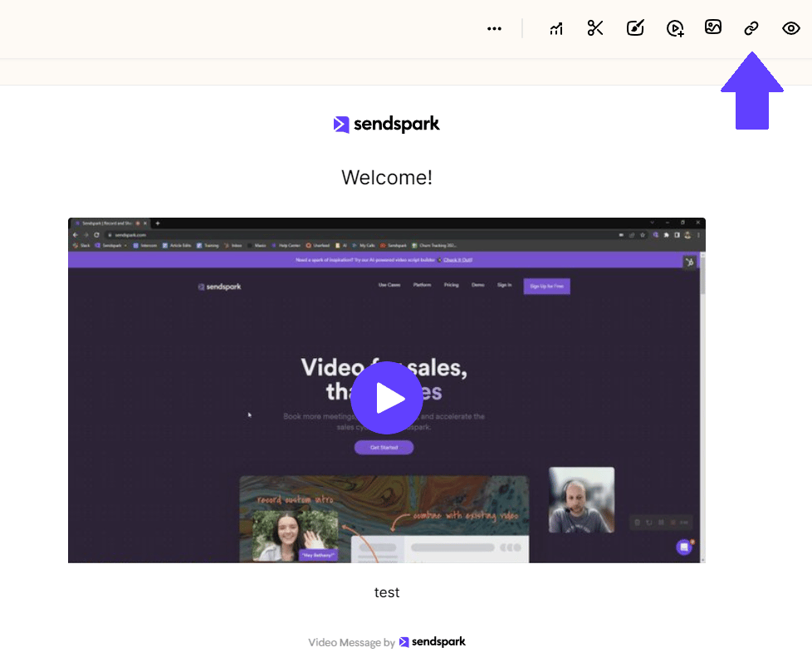Screen dimensions: 812x672
Task: Click 'Check it Out!' link in video banner
Action: pos(457,260)
